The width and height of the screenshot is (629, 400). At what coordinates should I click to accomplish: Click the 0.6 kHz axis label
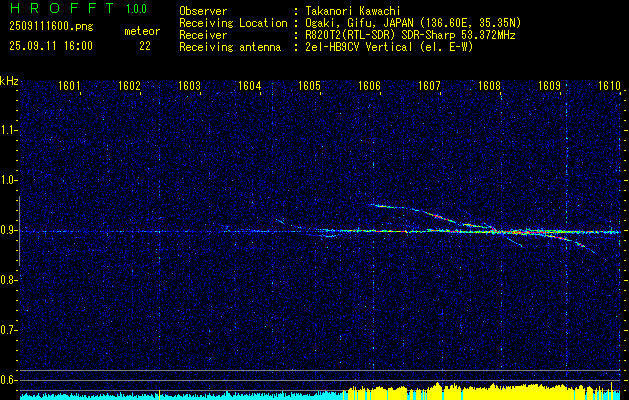pos(8,380)
